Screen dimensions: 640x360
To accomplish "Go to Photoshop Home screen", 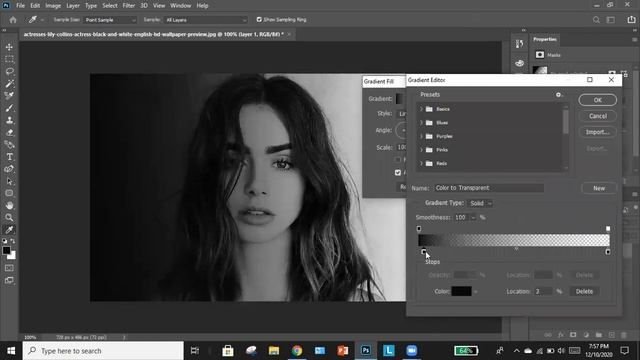I will click(x=13, y=20).
